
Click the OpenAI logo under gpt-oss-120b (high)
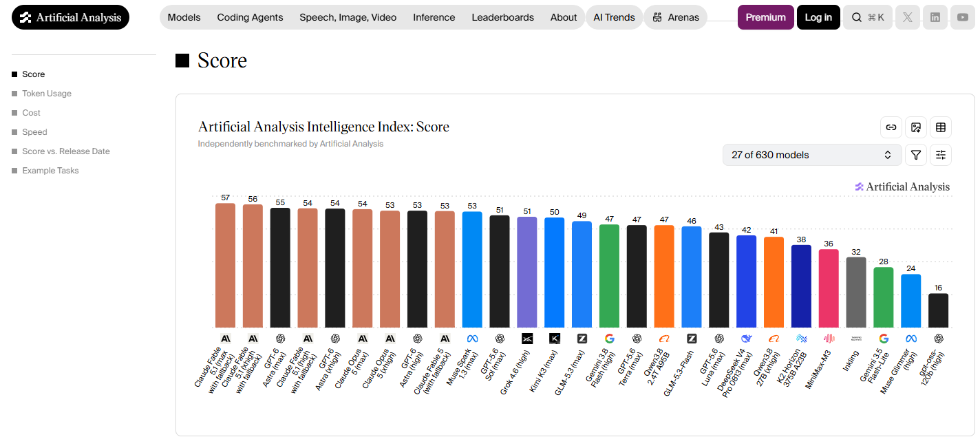click(939, 339)
